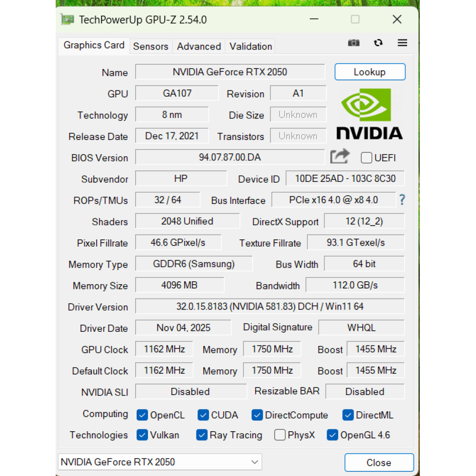
Task: Toggle the DirectML checkbox
Action: (348, 415)
